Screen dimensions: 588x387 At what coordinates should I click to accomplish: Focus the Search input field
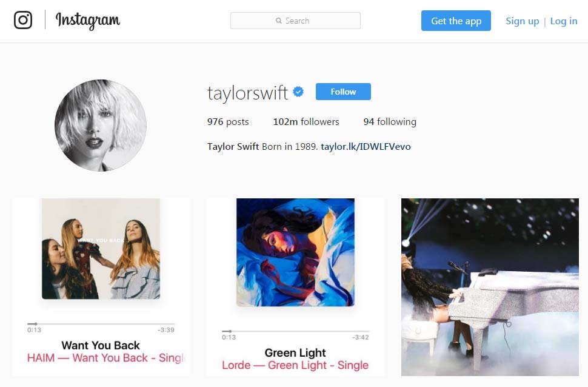click(295, 21)
